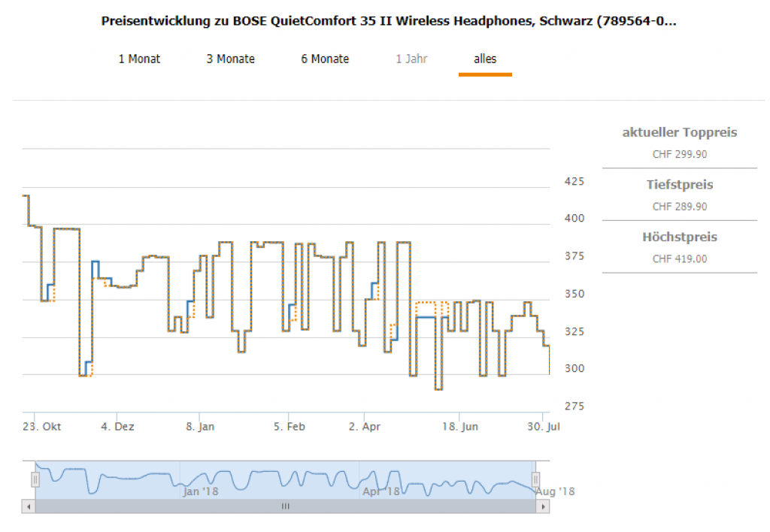
Task: Click the "18. Jun" x-axis date label
Action: point(459,427)
